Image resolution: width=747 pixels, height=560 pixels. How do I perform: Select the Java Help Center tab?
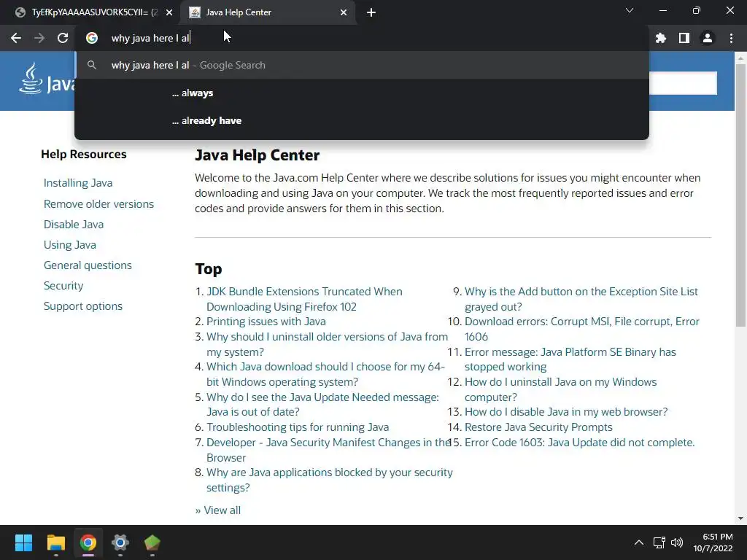tap(267, 12)
